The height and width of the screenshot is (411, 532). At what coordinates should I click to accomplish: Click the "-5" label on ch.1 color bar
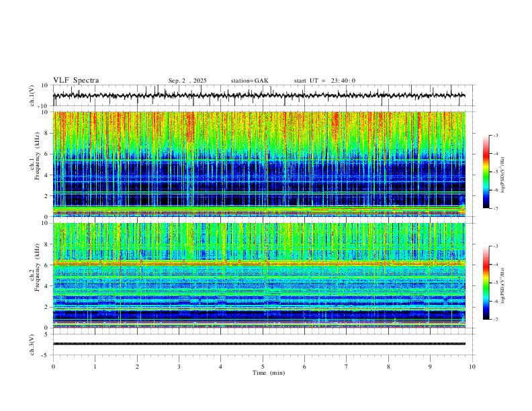pos(496,172)
